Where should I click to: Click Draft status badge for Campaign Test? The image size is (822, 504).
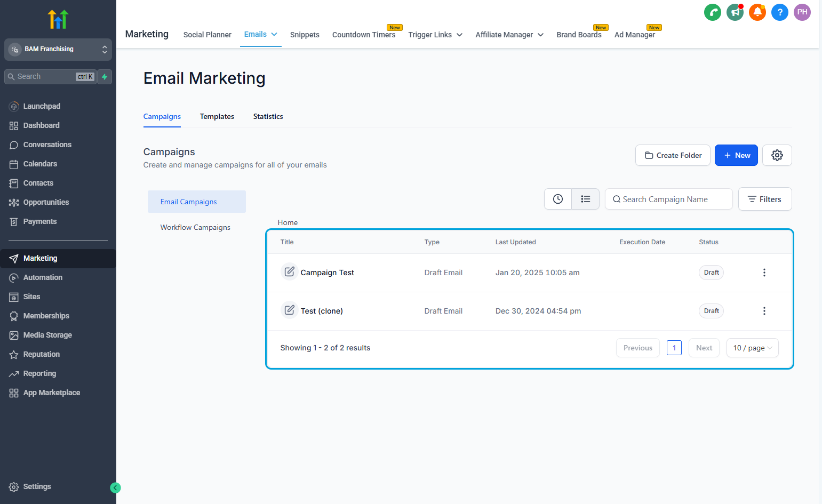(x=711, y=273)
